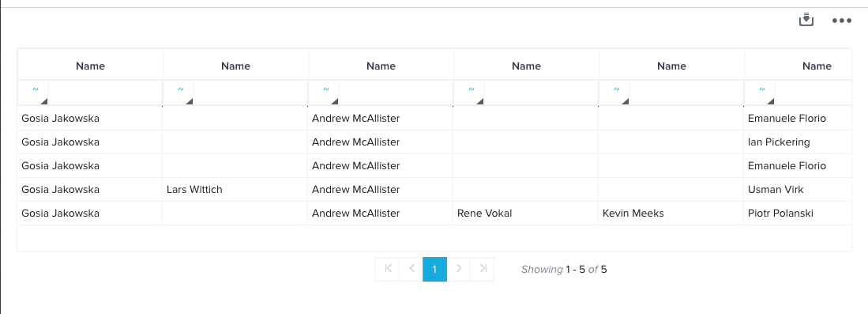868x314 pixels.
Task: Select the Kevin Meeks cell
Action: tap(671, 213)
